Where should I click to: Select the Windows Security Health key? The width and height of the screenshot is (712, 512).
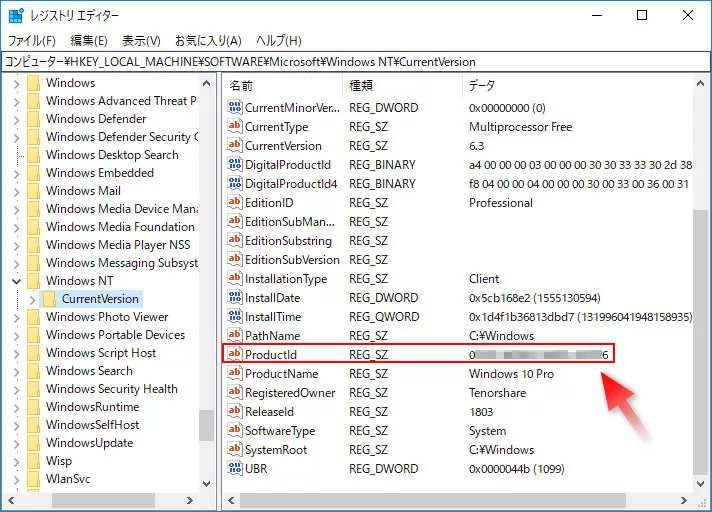[x=112, y=389]
